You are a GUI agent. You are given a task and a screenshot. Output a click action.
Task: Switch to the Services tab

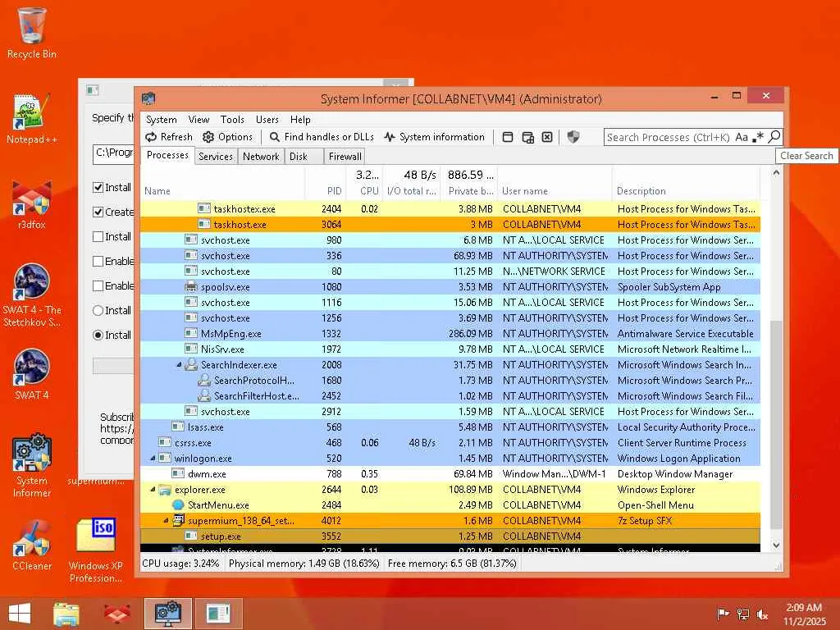(x=216, y=157)
